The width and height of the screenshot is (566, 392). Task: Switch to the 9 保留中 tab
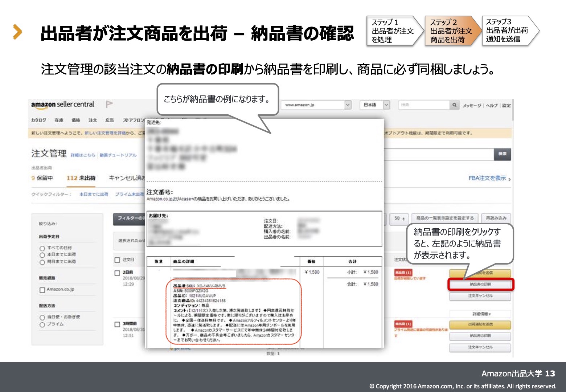[x=42, y=178]
